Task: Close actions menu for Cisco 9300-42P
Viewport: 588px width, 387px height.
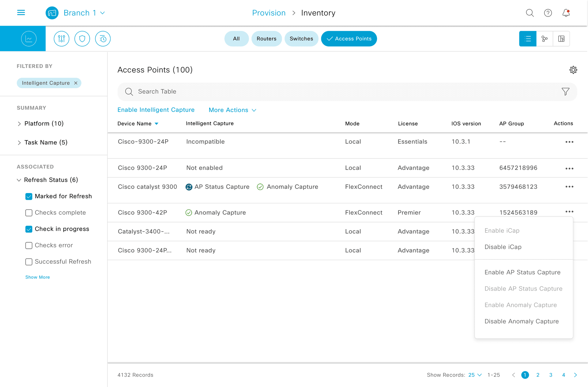Action: coord(569,212)
